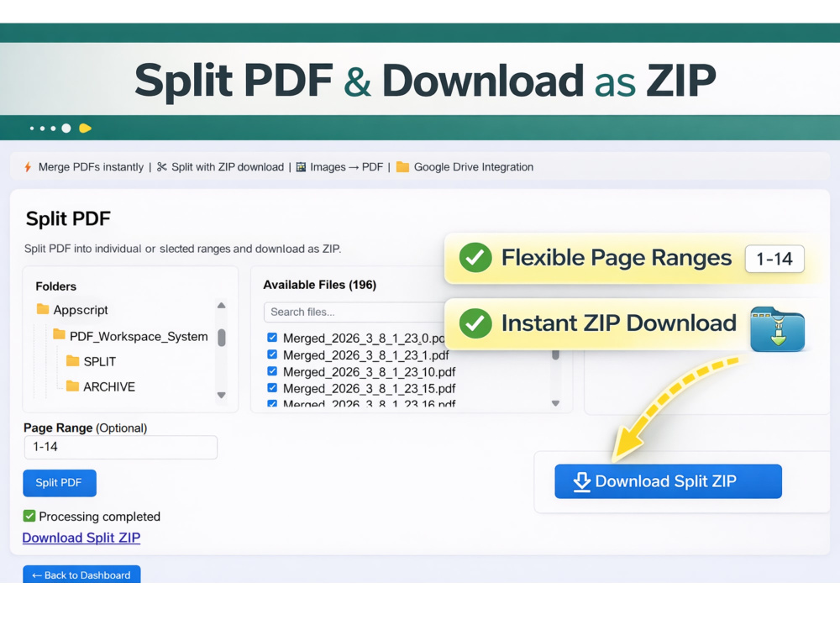Click Split with ZIP download text
The width and height of the screenshot is (840, 630).
click(228, 167)
